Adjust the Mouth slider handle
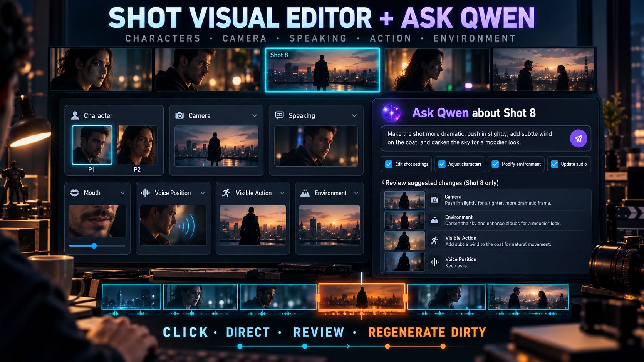 pos(94,246)
